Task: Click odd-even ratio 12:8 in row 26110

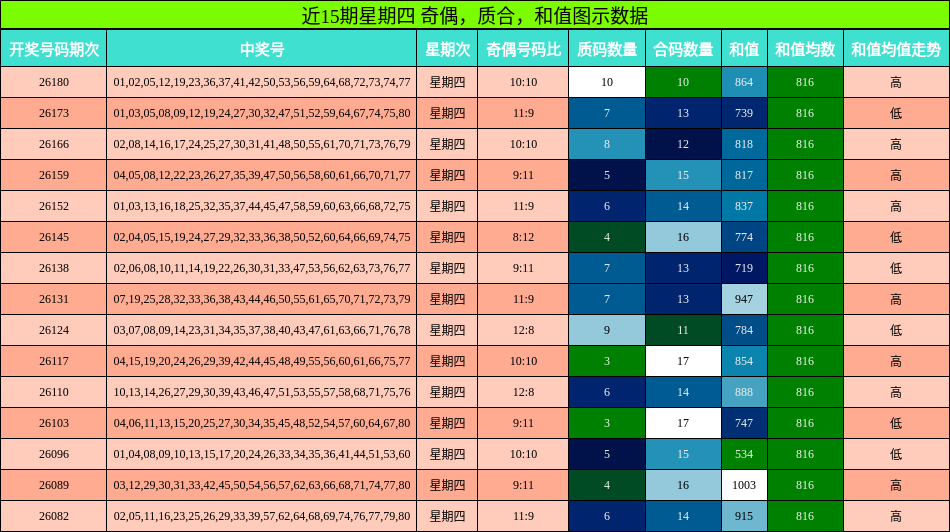Action: (x=523, y=392)
